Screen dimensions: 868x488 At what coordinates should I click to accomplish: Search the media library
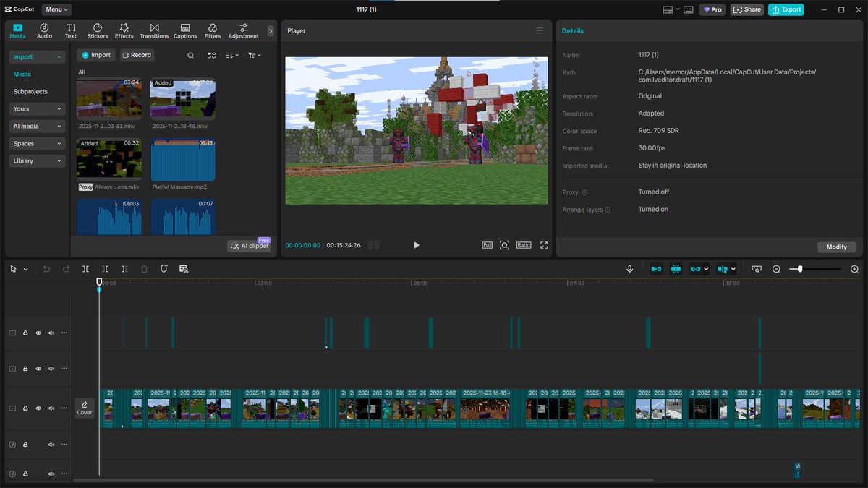pyautogui.click(x=191, y=55)
